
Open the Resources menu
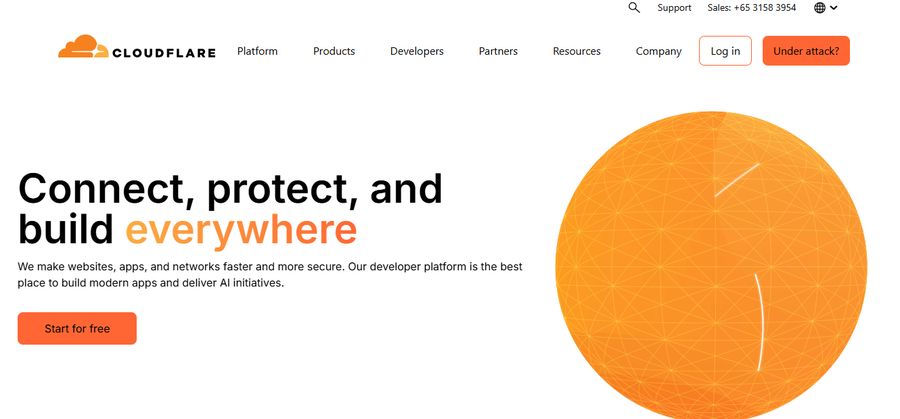point(577,51)
